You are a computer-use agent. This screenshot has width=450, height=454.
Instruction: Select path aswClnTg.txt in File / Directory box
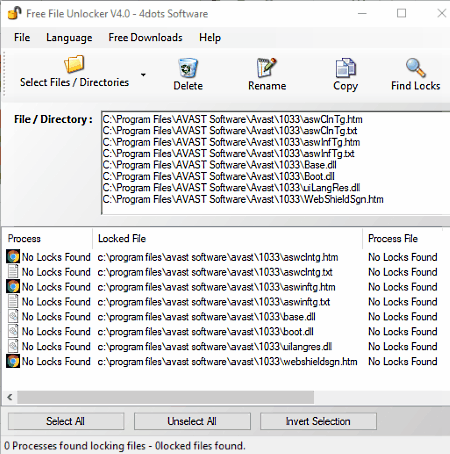[x=230, y=131]
